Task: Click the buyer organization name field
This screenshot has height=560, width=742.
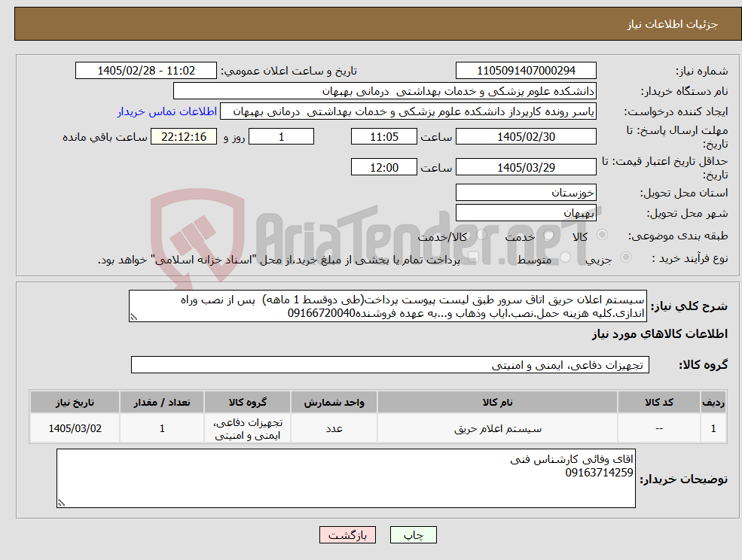Action: (x=385, y=91)
